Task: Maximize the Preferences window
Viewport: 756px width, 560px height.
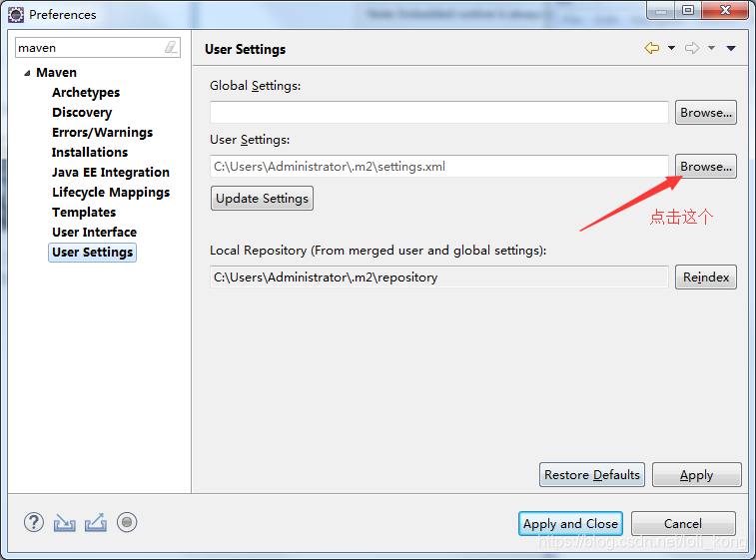Action: [688, 10]
